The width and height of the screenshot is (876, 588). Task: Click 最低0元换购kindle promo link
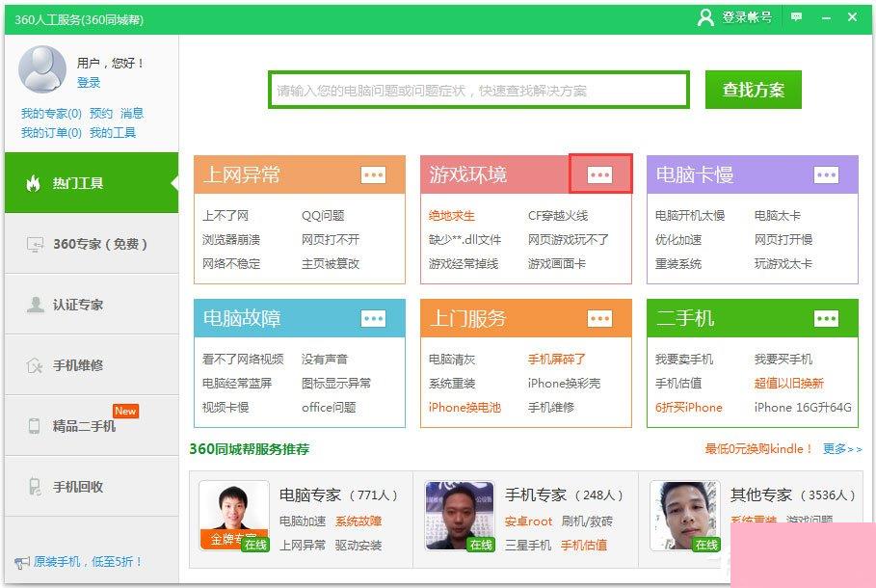point(757,449)
